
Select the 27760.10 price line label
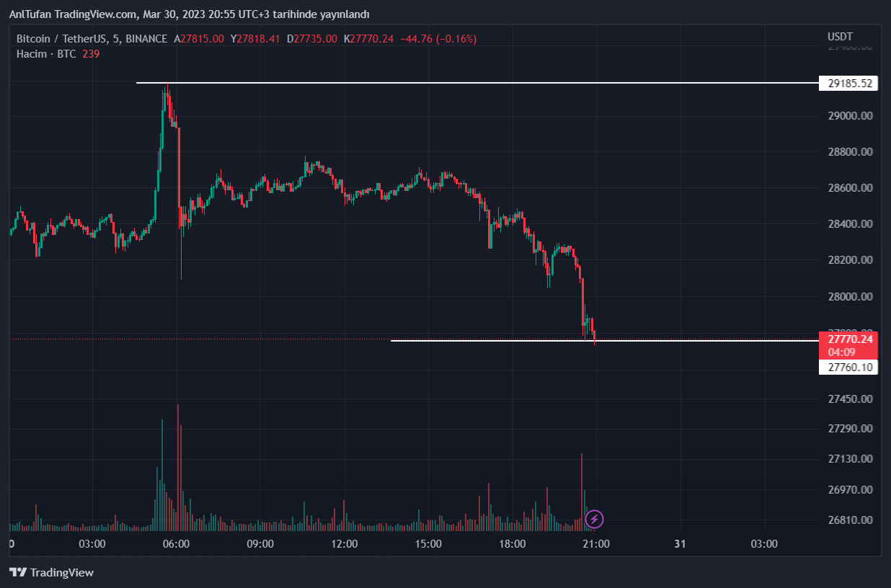pyautogui.click(x=850, y=367)
